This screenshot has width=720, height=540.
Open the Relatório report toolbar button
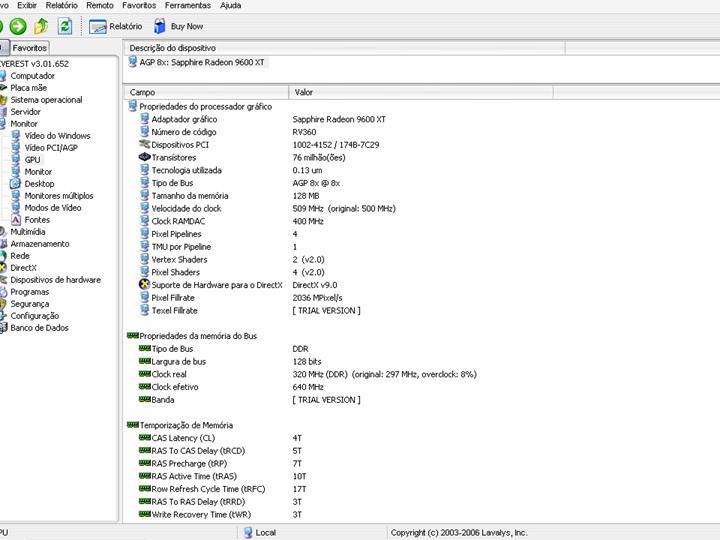pos(116,27)
